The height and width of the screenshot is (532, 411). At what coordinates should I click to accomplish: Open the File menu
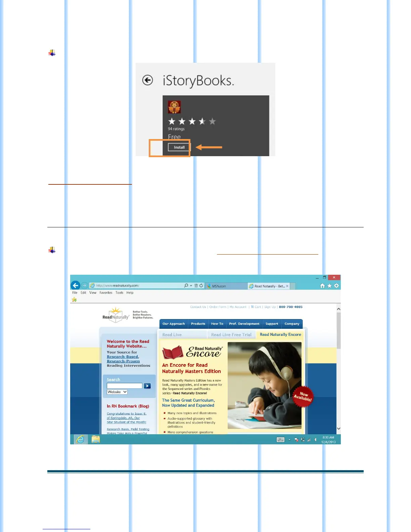click(75, 293)
